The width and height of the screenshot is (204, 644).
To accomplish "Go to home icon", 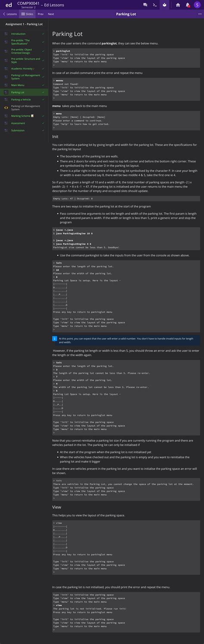I will pyautogui.click(x=178, y=5).
